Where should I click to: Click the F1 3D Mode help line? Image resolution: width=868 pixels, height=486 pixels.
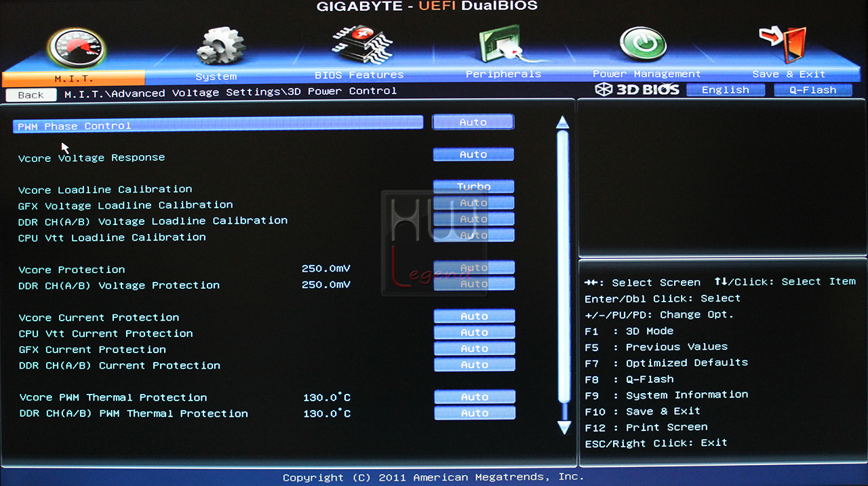629,331
